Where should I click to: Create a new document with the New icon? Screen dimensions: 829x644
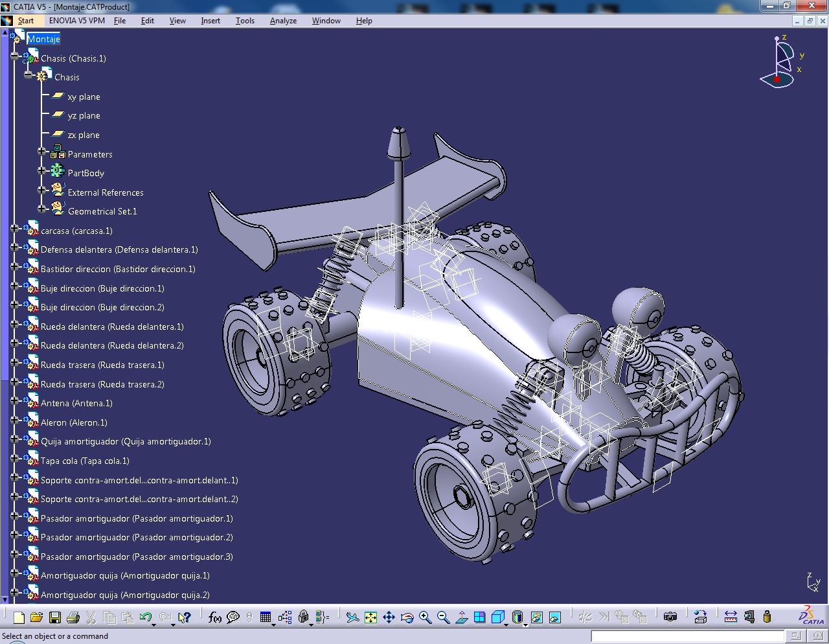pyautogui.click(x=19, y=617)
